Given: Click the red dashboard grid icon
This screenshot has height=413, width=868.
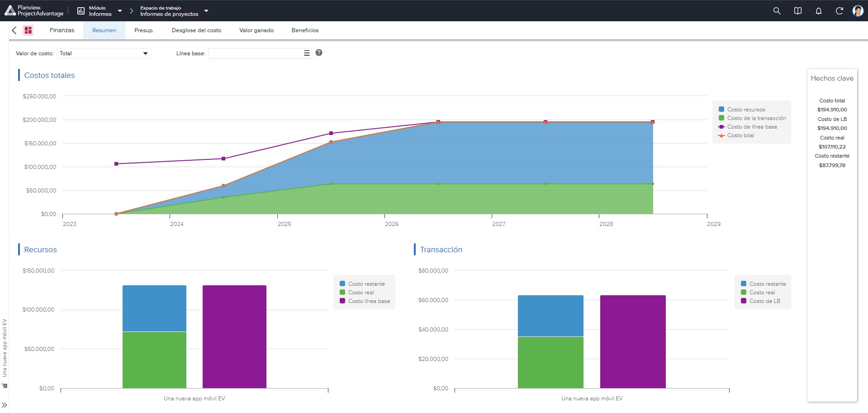Looking at the screenshot, I should pyautogui.click(x=28, y=30).
